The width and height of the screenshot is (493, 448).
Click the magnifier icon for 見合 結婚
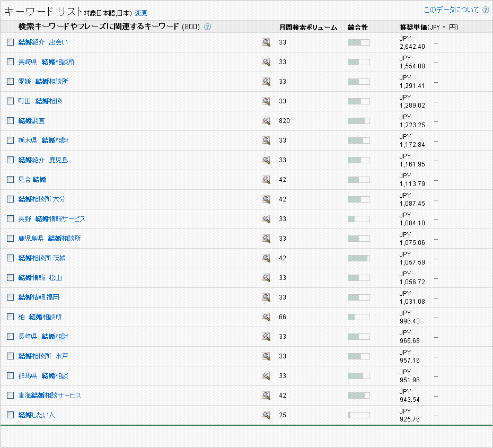(266, 180)
